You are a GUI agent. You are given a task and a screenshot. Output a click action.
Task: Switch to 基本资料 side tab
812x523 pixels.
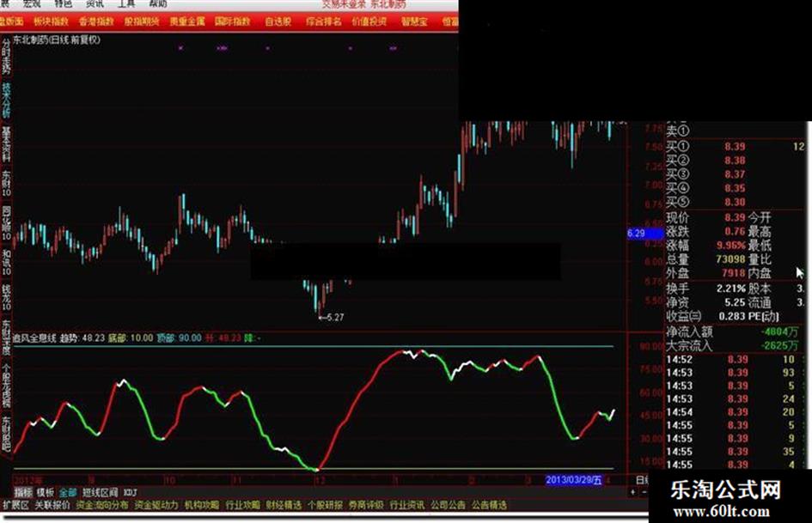[6, 144]
